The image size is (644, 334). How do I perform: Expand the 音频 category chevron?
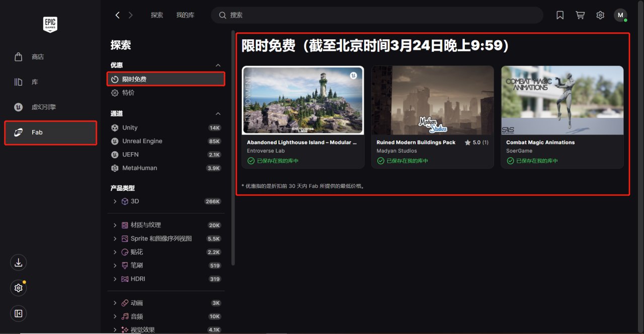tap(115, 316)
